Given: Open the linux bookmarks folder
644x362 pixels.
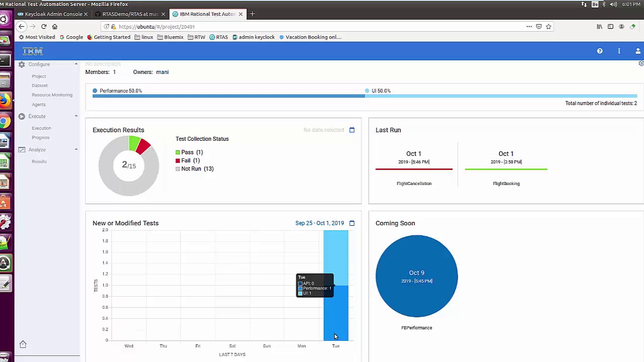Looking at the screenshot, I should (x=144, y=37).
